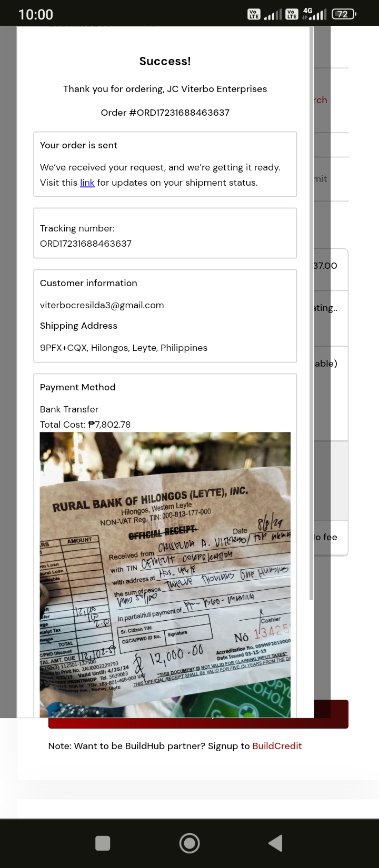Tap the Android home circle button
The width and height of the screenshot is (379, 868).
click(189, 843)
